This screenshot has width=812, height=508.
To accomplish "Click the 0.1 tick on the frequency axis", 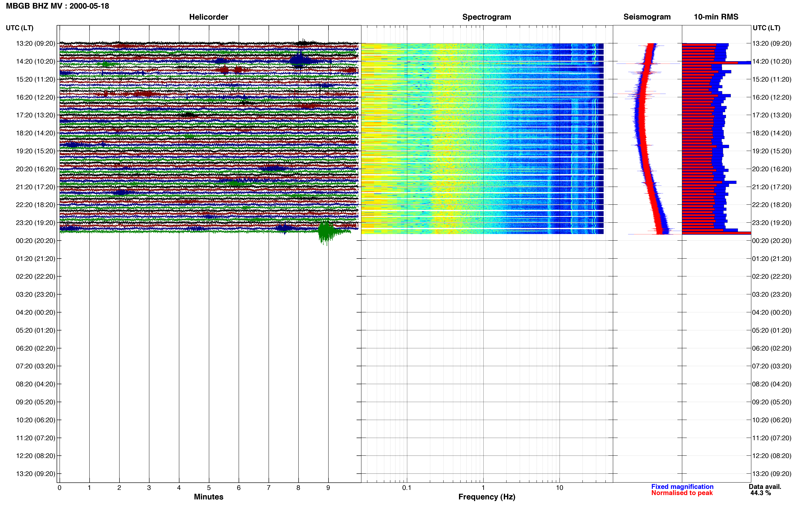I will (407, 487).
